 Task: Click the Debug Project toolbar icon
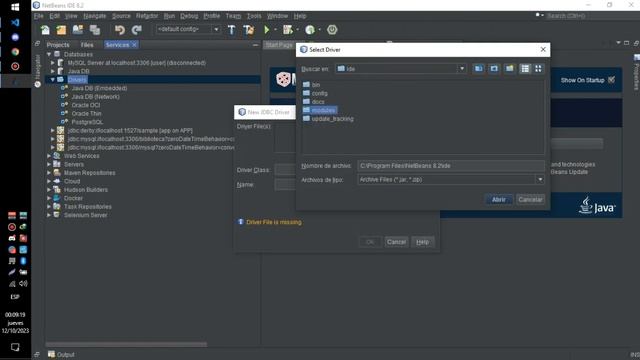coord(288,30)
